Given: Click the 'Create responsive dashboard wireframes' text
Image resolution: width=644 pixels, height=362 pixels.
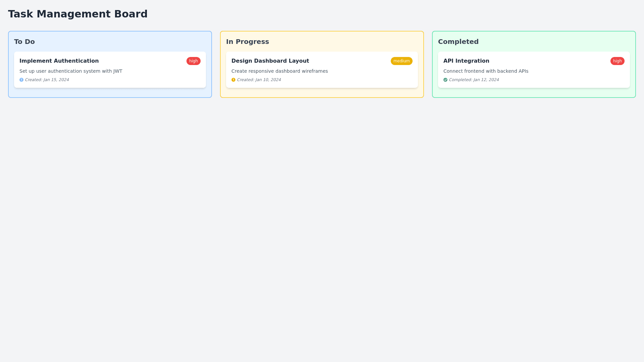Looking at the screenshot, I should tap(279, 71).
